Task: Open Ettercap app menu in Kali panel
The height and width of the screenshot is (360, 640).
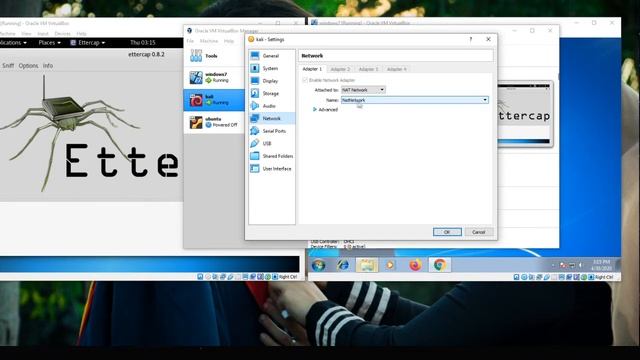Action: tap(88, 42)
